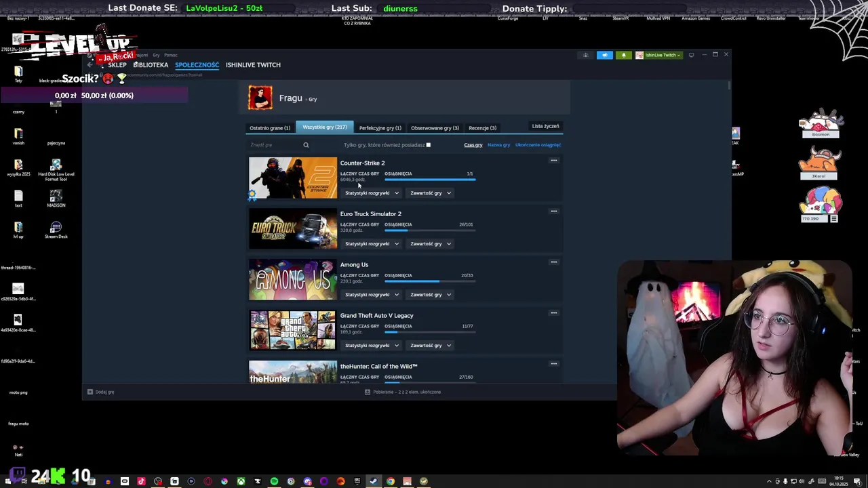Open Stream Deck desktop shortcut
Screen dimensions: 868x488
(x=56, y=230)
